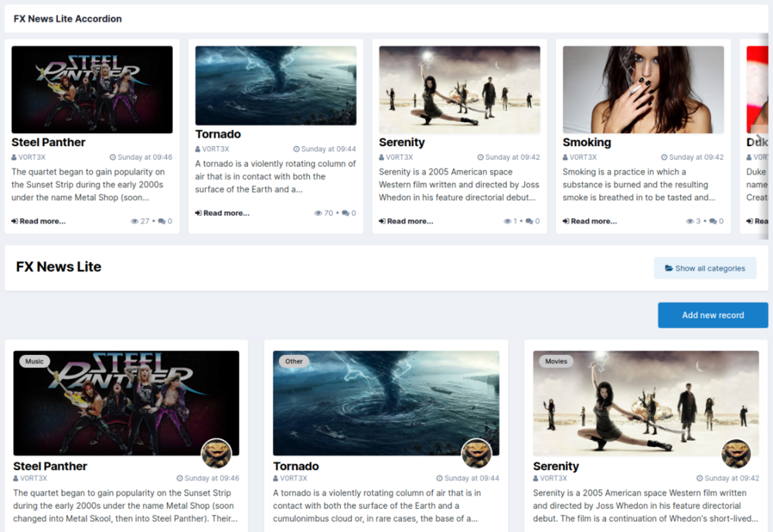Follow Read more link under Serenity
This screenshot has height=532, width=773.
(406, 221)
